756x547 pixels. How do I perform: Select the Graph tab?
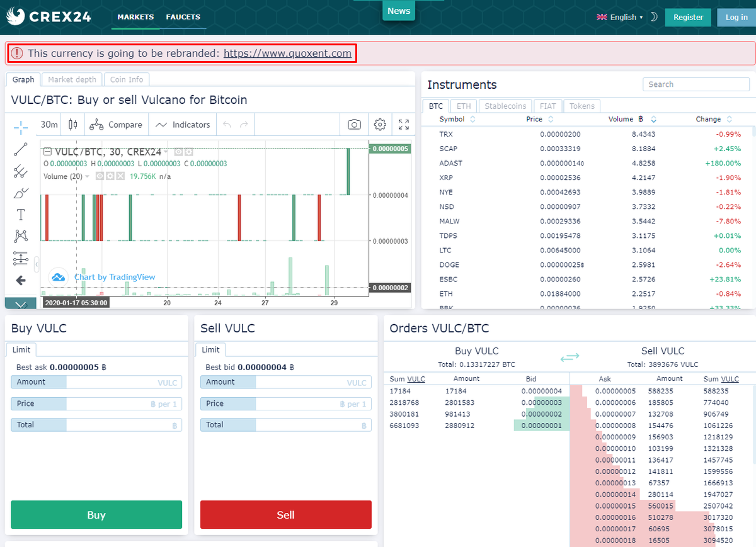(23, 79)
